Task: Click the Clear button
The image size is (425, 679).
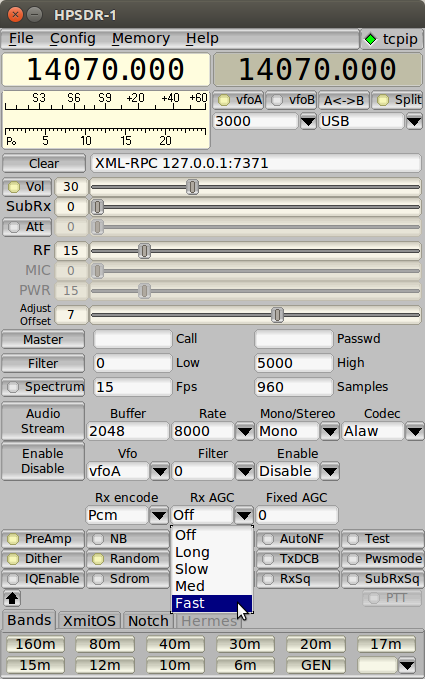Action: click(x=44, y=164)
